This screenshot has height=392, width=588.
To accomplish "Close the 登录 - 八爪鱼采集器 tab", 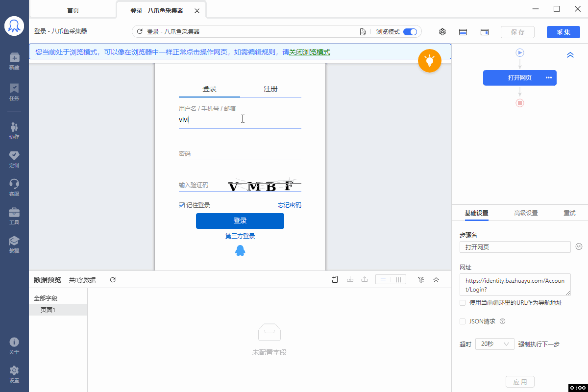I will pos(197,11).
